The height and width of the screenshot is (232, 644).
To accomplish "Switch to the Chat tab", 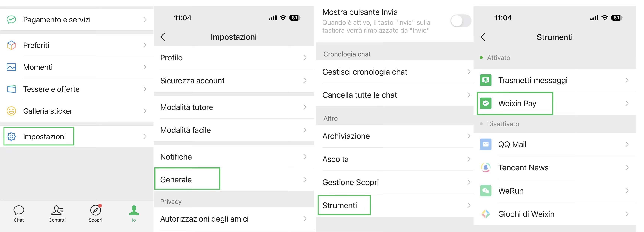I will pos(19,213).
